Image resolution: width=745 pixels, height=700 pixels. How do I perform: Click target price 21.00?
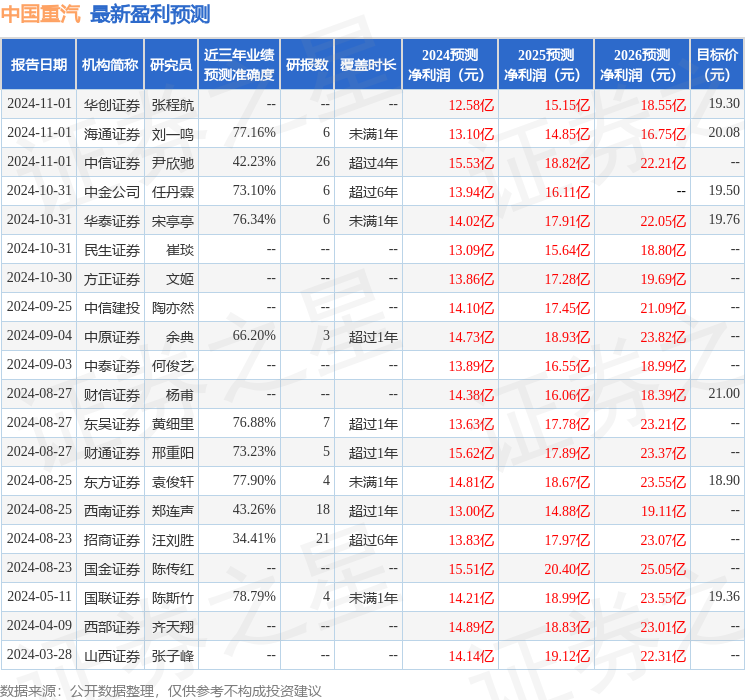[724, 393]
